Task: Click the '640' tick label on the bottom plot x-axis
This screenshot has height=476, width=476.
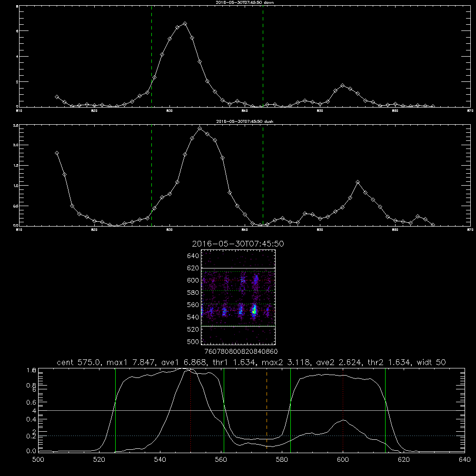Action: 465,460
